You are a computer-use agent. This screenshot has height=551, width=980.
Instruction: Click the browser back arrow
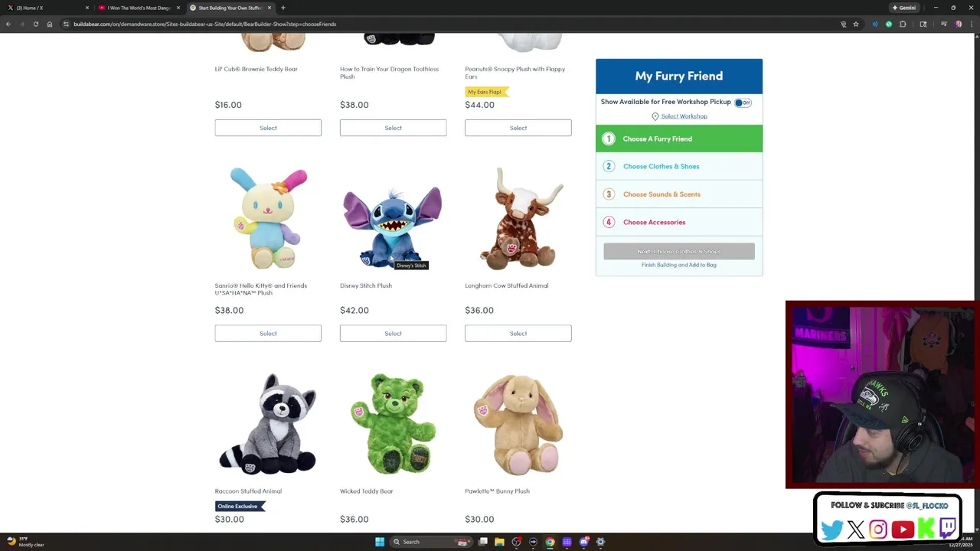click(x=8, y=24)
